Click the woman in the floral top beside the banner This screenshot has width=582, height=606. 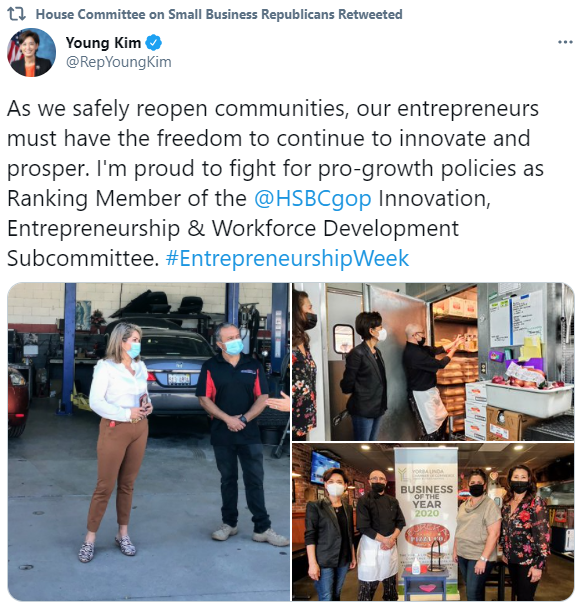(x=524, y=531)
